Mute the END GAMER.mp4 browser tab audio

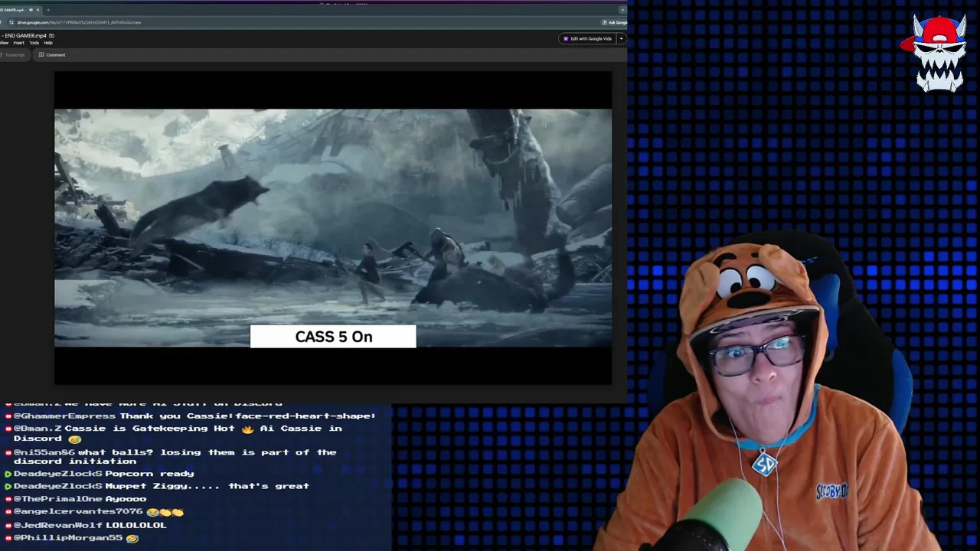pyautogui.click(x=31, y=10)
